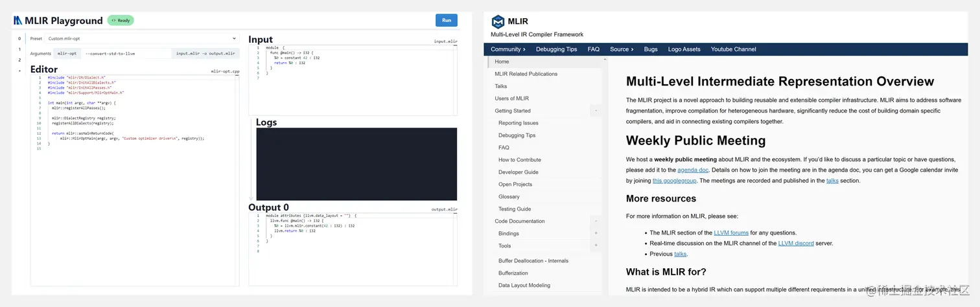Open Bindings in the sidebar

click(x=509, y=234)
